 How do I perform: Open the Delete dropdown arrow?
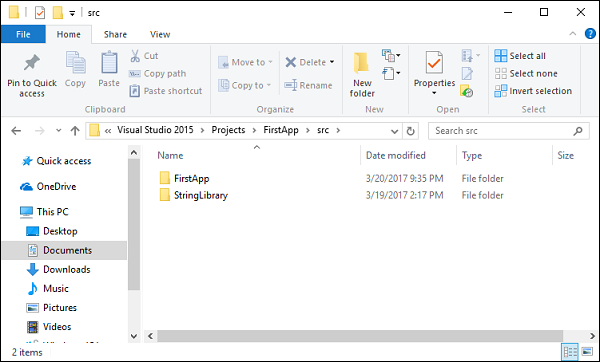click(x=332, y=62)
